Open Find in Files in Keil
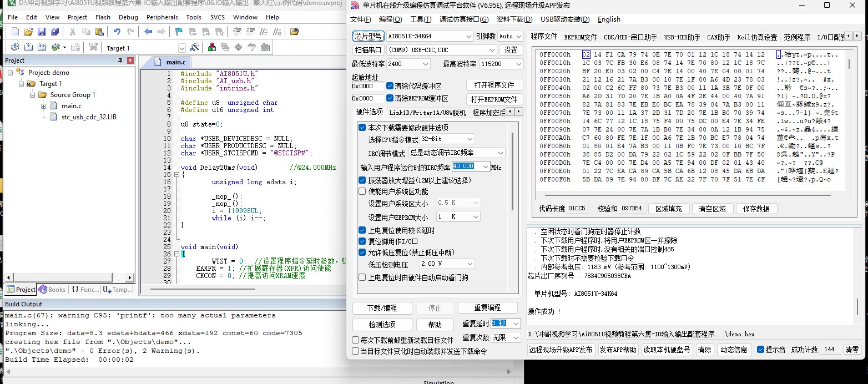Screen dimensions: 868x384 pyautogui.click(x=294, y=32)
